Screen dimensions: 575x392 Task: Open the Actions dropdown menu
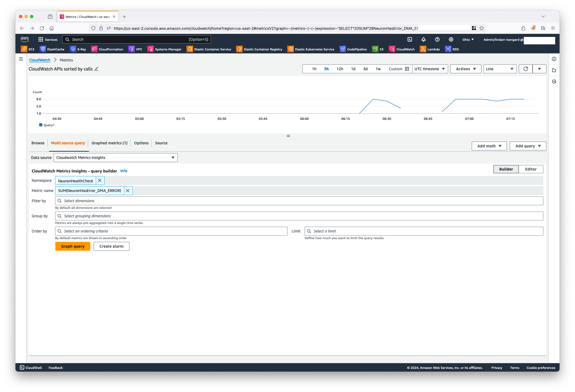466,69
